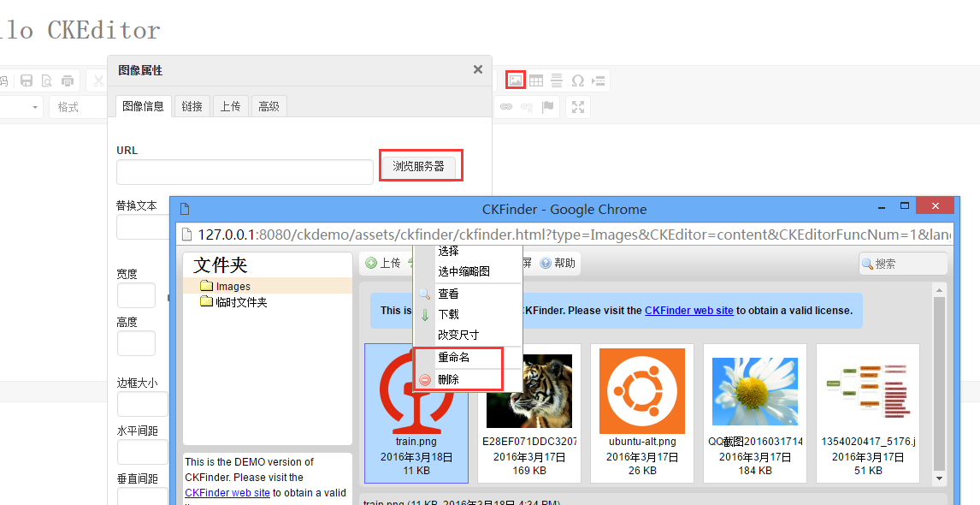Click the CKFinder 上传 upload button
Screen dimensions: 980x505
[x=383, y=263]
